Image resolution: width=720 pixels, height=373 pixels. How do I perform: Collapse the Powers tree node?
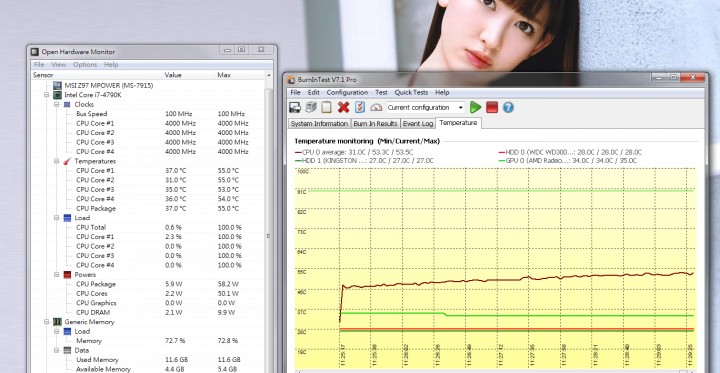click(56, 275)
